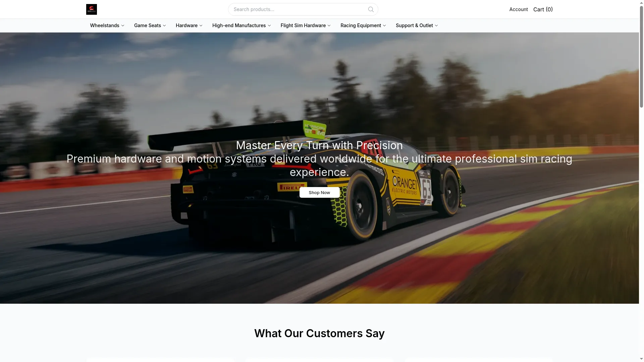Open the Racing Equipment menu
The width and height of the screenshot is (644, 362).
coord(363,25)
